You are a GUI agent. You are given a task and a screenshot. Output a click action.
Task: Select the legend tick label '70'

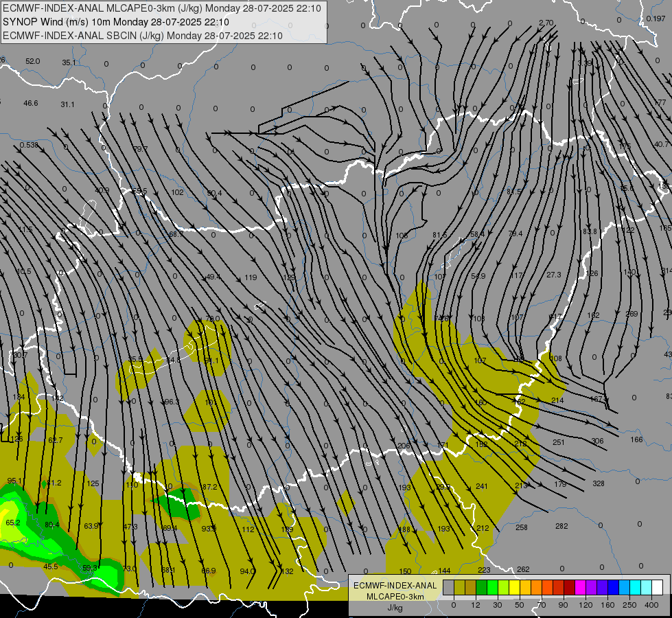coord(542,605)
